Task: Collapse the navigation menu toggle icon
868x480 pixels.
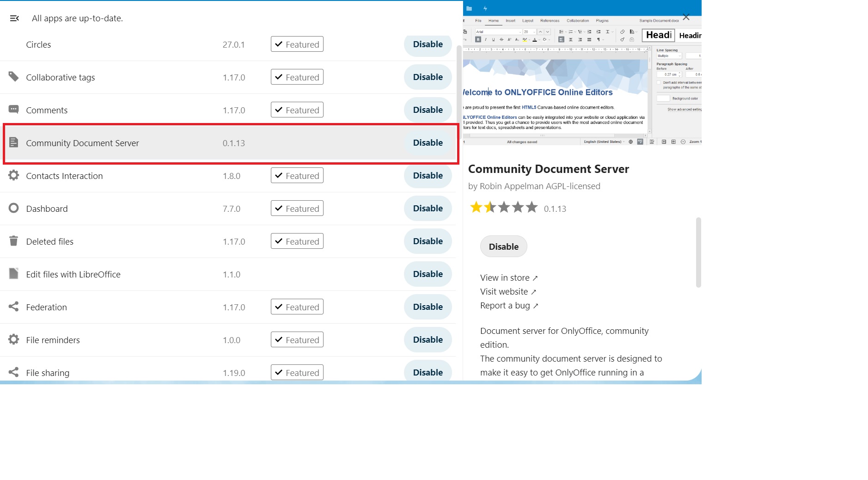Action: [14, 18]
